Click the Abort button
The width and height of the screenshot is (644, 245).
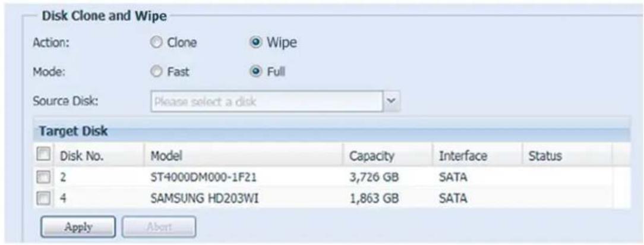tap(159, 227)
